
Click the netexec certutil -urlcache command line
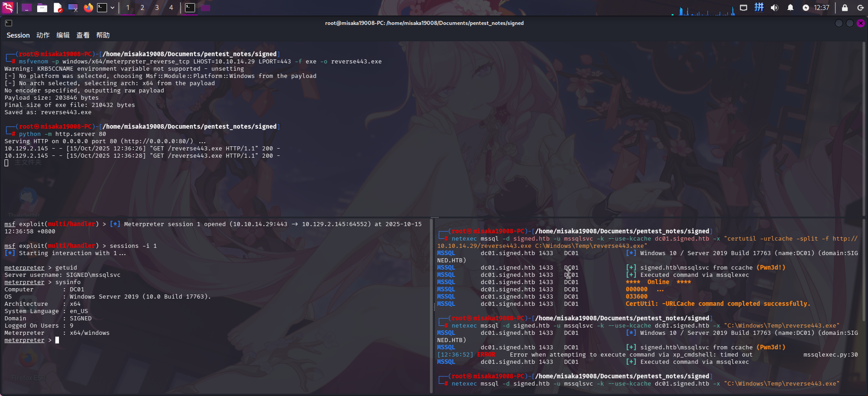(x=648, y=242)
